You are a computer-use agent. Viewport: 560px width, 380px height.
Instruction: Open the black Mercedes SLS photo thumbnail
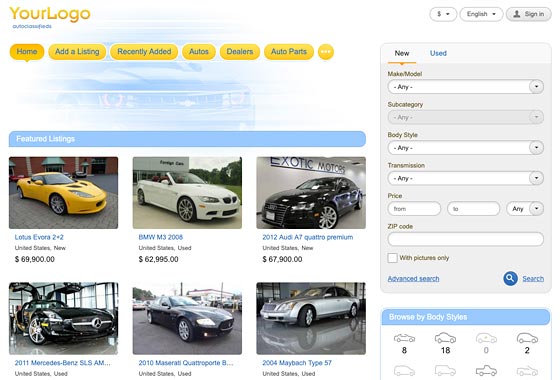pyautogui.click(x=64, y=319)
